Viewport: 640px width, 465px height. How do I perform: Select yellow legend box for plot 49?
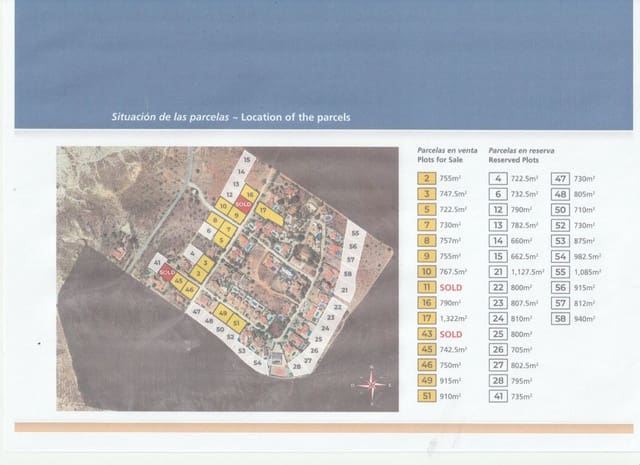[x=427, y=380]
